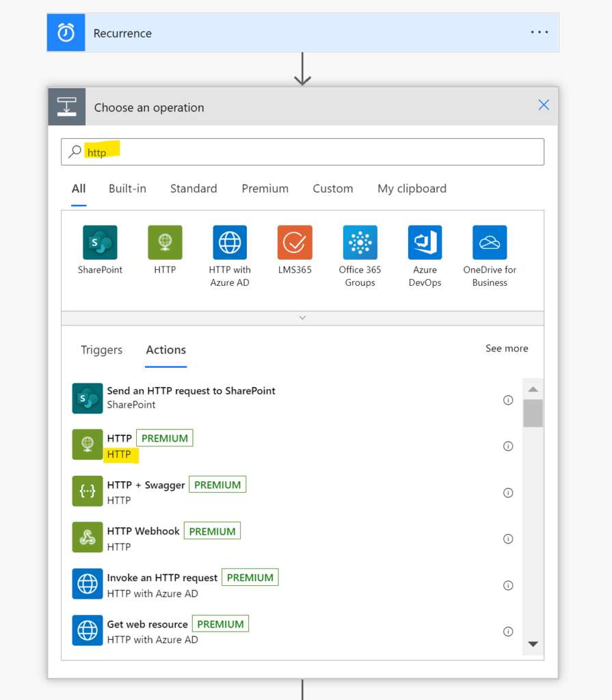Open the Office 365 Groups connector

tap(360, 243)
